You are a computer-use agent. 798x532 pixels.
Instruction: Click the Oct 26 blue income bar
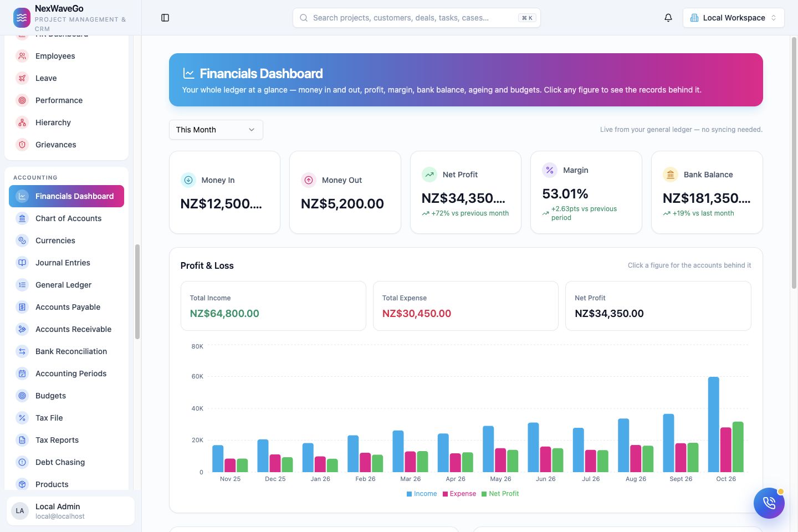pos(714,424)
